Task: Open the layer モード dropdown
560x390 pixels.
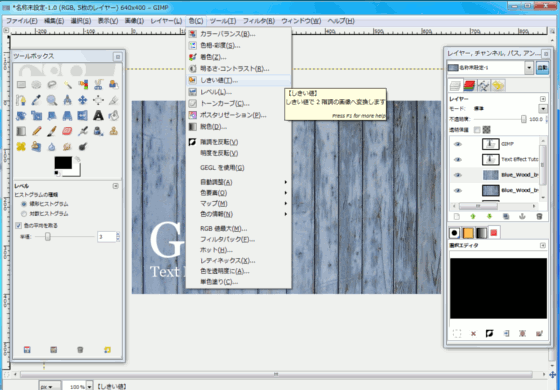Action: pyautogui.click(x=543, y=109)
